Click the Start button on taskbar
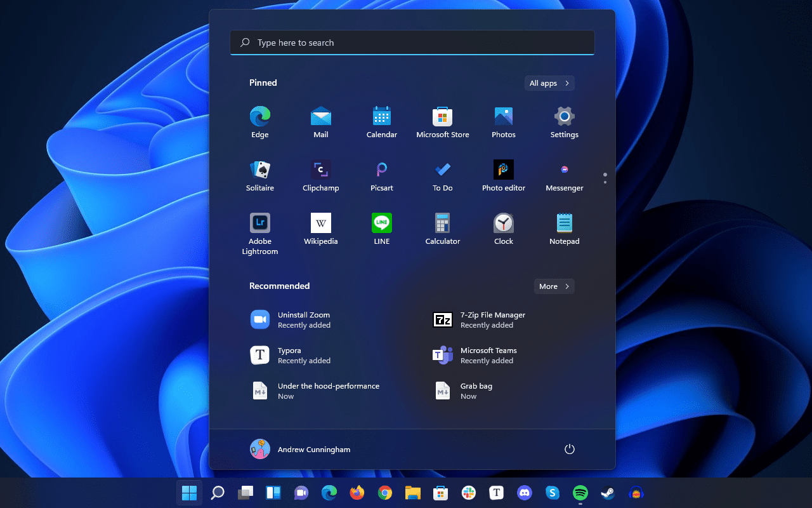 189,493
